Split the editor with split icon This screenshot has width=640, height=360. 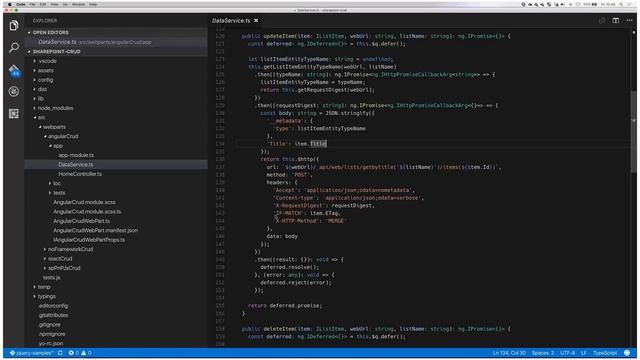point(616,20)
